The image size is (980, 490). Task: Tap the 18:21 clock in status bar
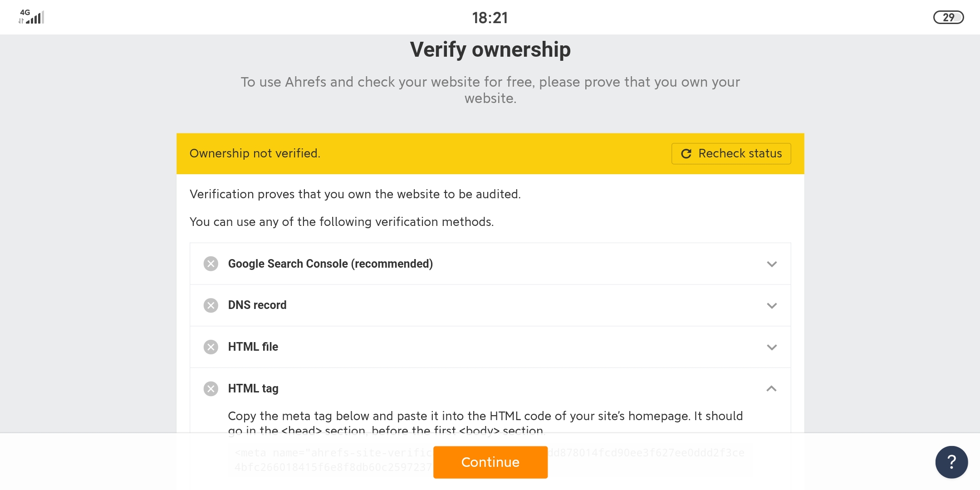(490, 18)
